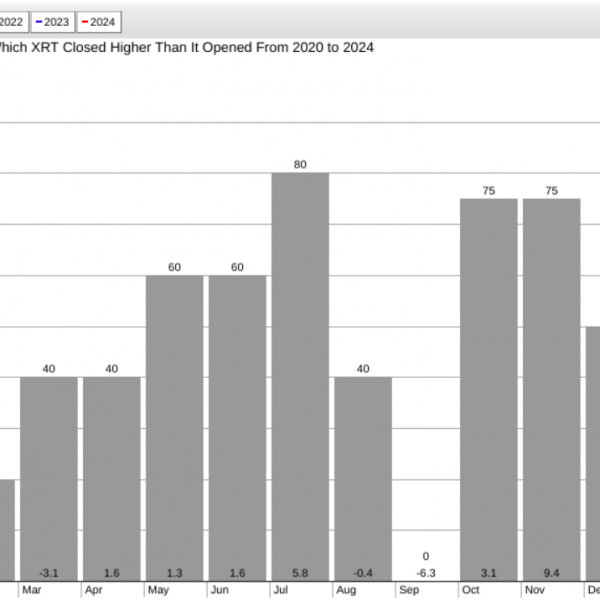Viewport: 600px width, 600px height.
Task: Toggle the 2024 series legend button
Action: pyautogui.click(x=99, y=22)
